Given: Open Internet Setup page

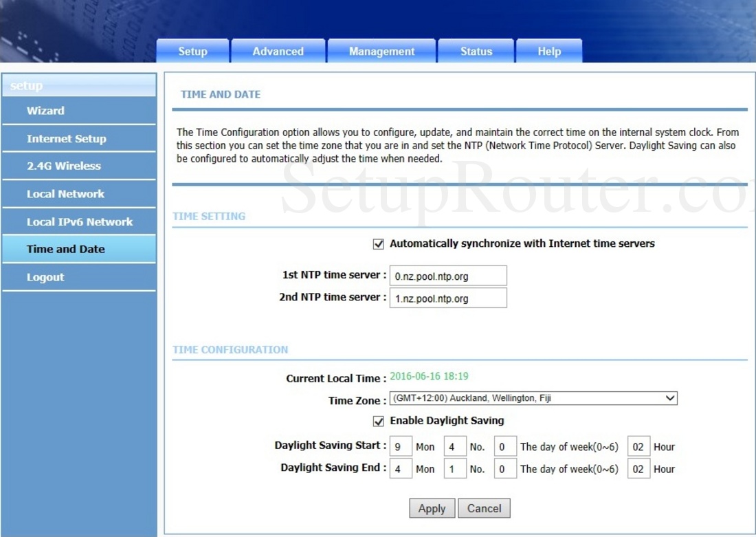Looking at the screenshot, I should point(79,138).
